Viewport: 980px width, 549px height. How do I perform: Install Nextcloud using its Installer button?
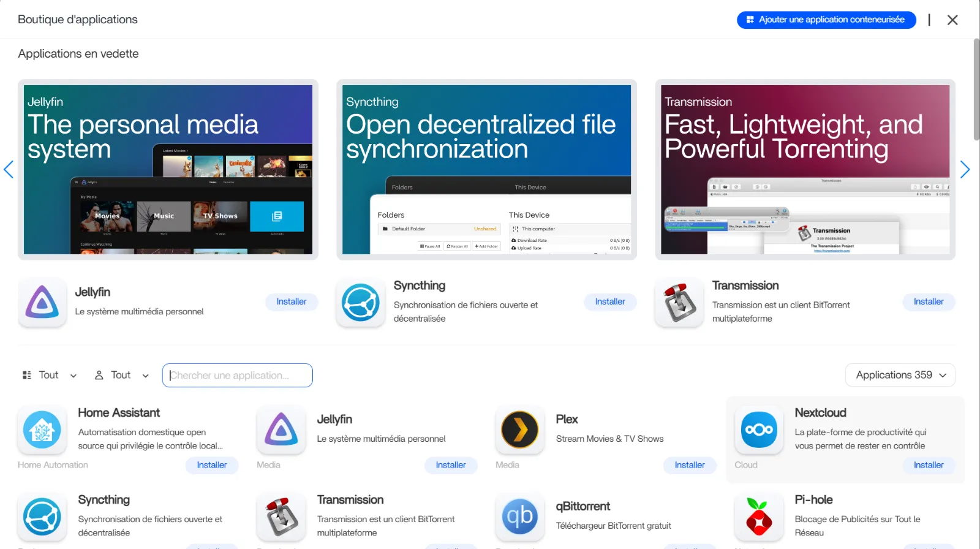click(928, 465)
